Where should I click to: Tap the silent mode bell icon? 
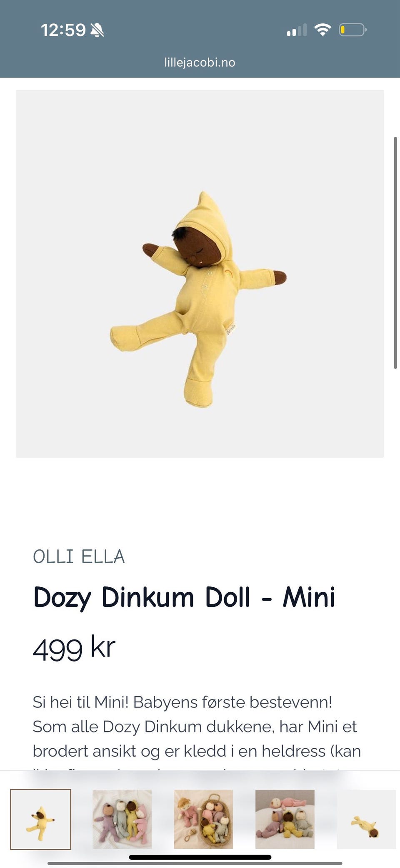click(x=97, y=30)
